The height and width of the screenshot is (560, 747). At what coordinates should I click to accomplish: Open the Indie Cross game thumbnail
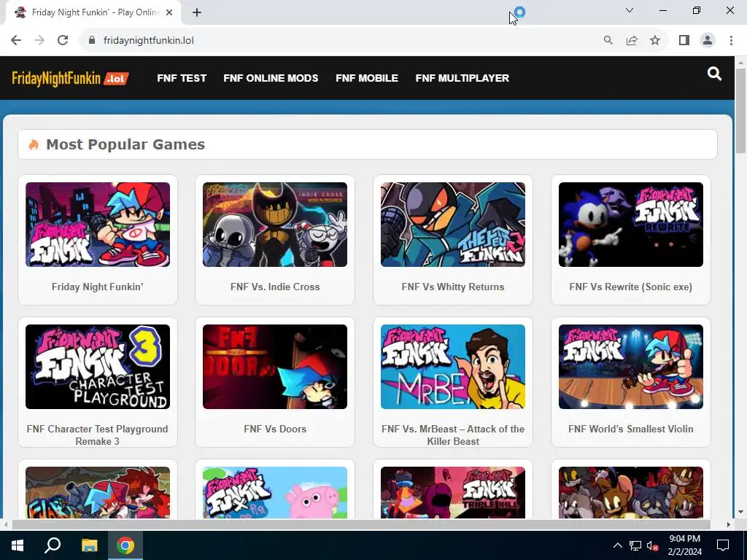pyautogui.click(x=275, y=225)
